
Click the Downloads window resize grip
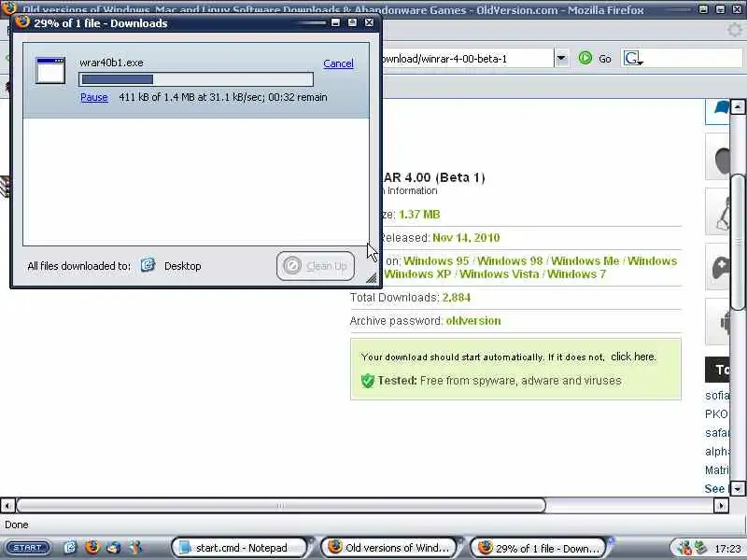pyautogui.click(x=371, y=277)
